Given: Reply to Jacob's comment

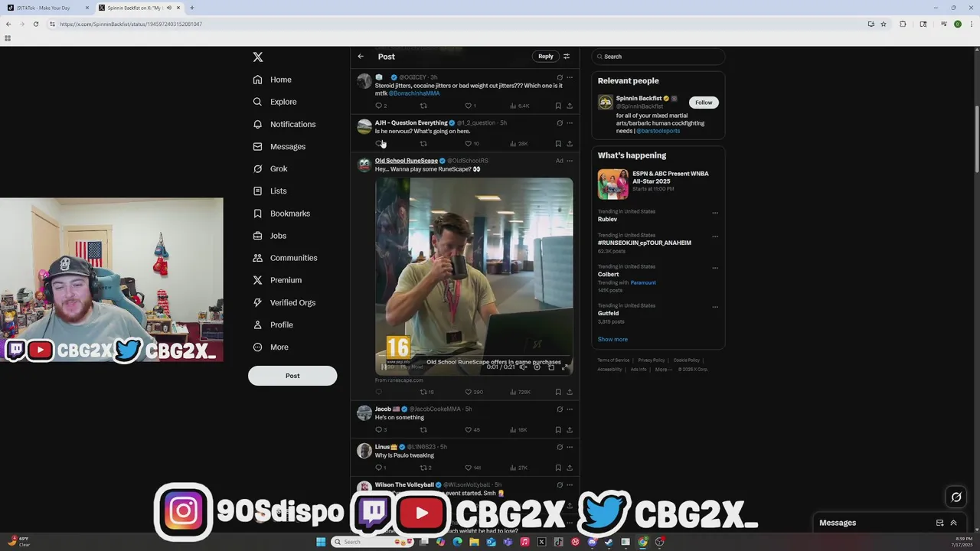Looking at the screenshot, I should 381,430.
